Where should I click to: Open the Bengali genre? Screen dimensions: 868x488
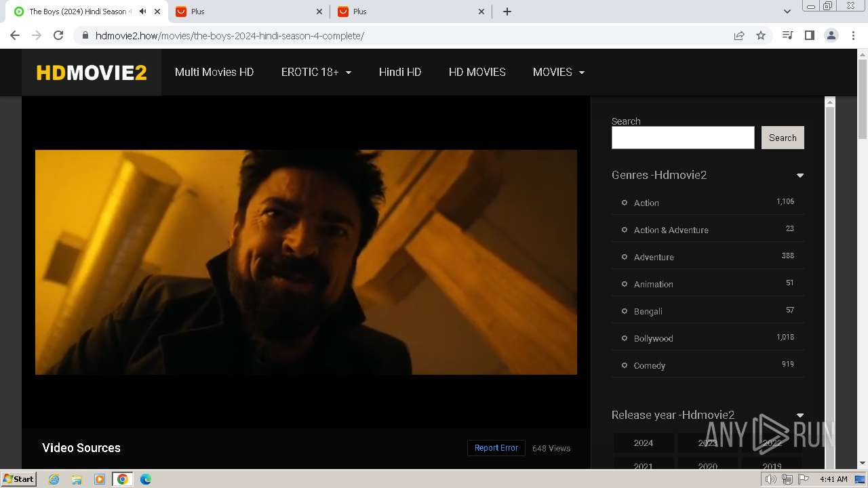coord(648,311)
